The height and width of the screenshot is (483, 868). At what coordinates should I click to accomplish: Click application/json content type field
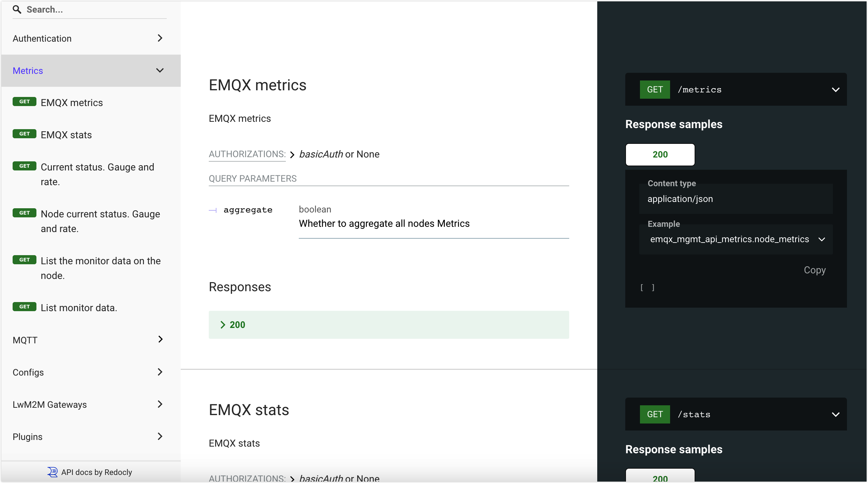[x=736, y=199]
